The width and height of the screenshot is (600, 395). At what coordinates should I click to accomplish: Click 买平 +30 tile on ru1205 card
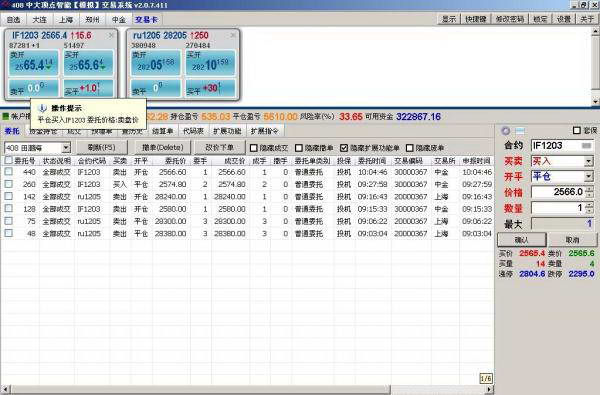click(210, 88)
